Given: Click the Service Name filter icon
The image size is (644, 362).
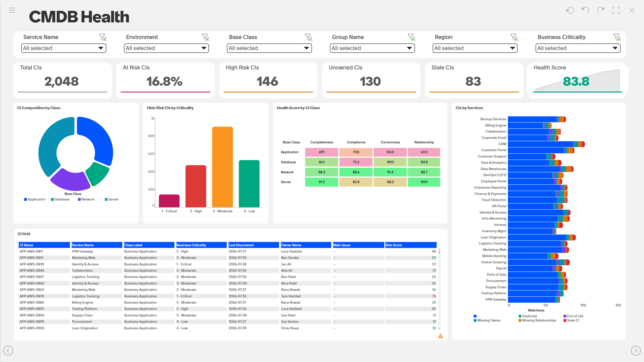Looking at the screenshot, I should tap(103, 37).
